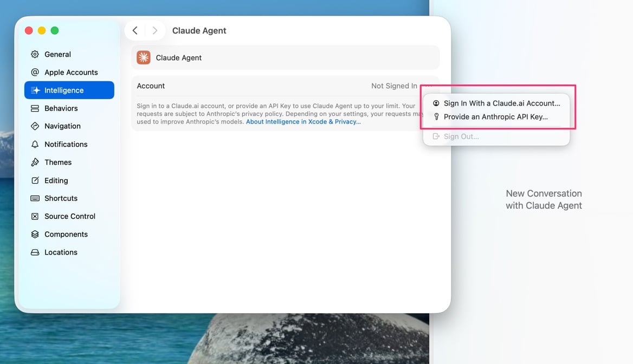The height and width of the screenshot is (364, 633).
Task: Open Apple Accounts settings pane
Action: pyautogui.click(x=69, y=72)
